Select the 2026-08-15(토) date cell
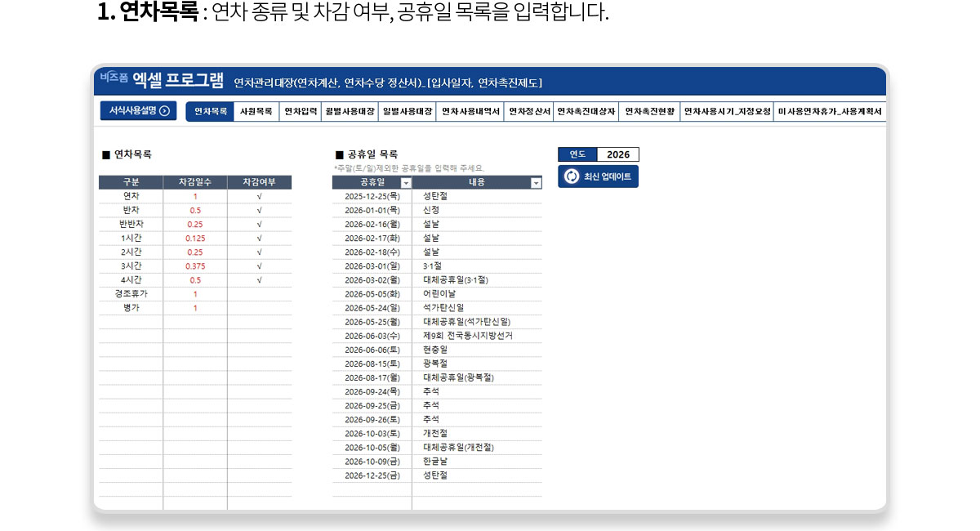This screenshot has height=531, width=980. tap(372, 364)
